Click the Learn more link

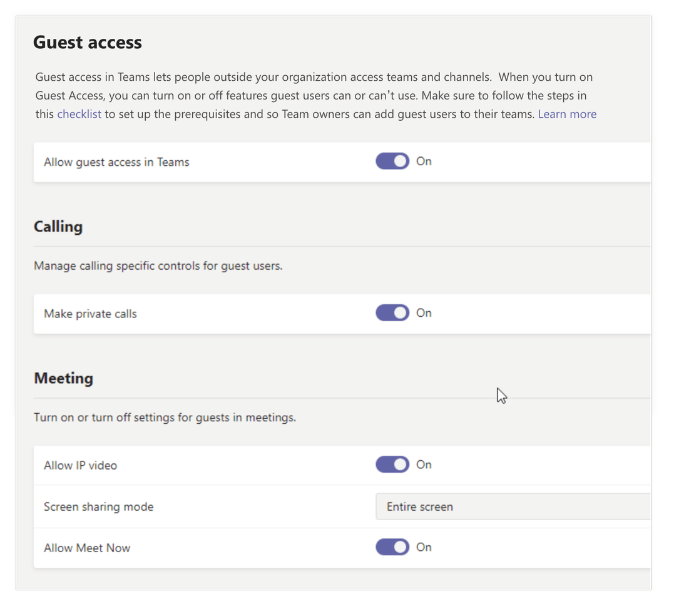[566, 113]
